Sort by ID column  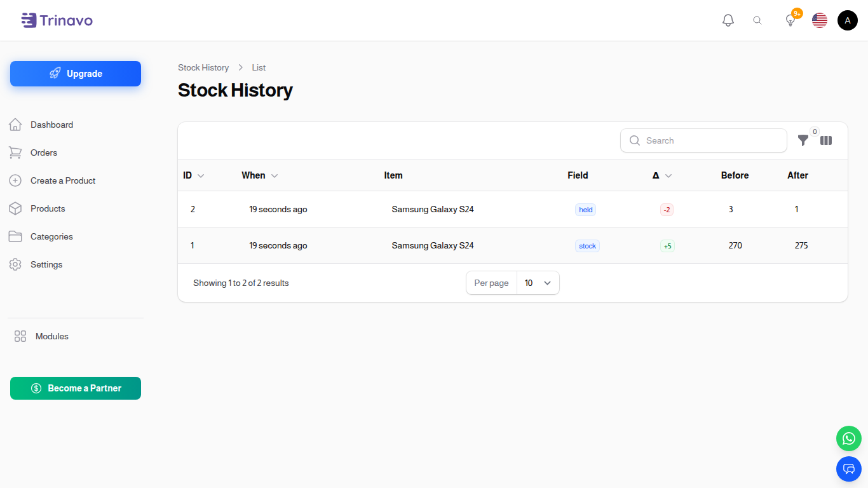193,175
